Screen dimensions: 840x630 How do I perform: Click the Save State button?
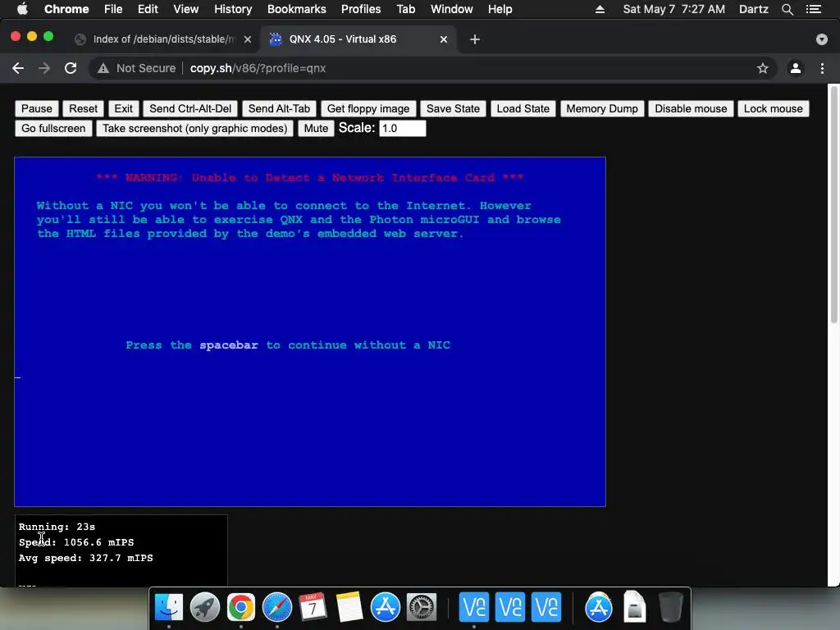click(453, 109)
